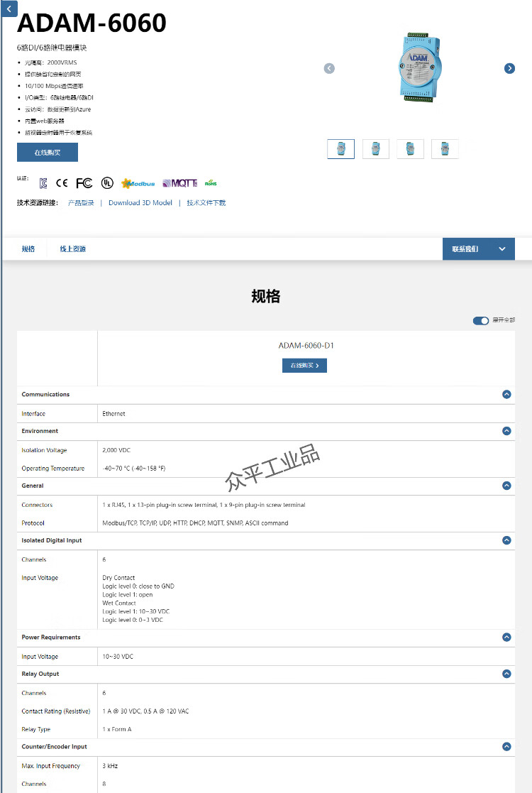Click the Modbus certification logo
532x793 pixels.
[x=138, y=183]
